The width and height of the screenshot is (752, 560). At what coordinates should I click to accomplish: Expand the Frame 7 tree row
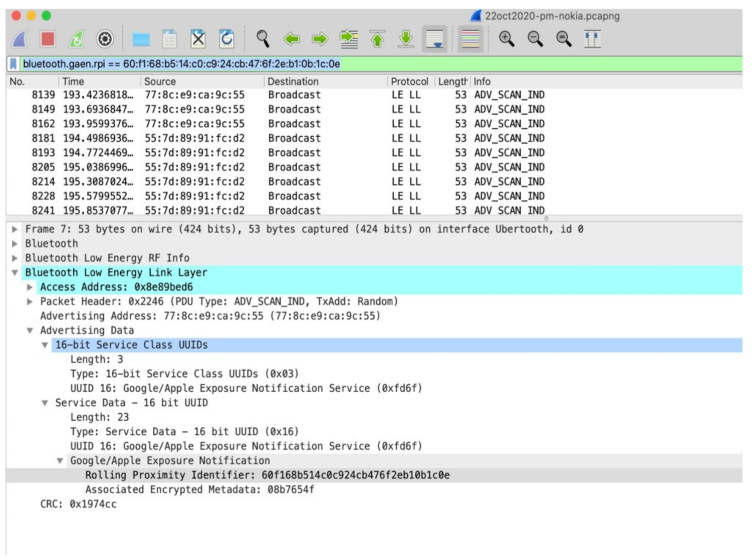pos(15,229)
